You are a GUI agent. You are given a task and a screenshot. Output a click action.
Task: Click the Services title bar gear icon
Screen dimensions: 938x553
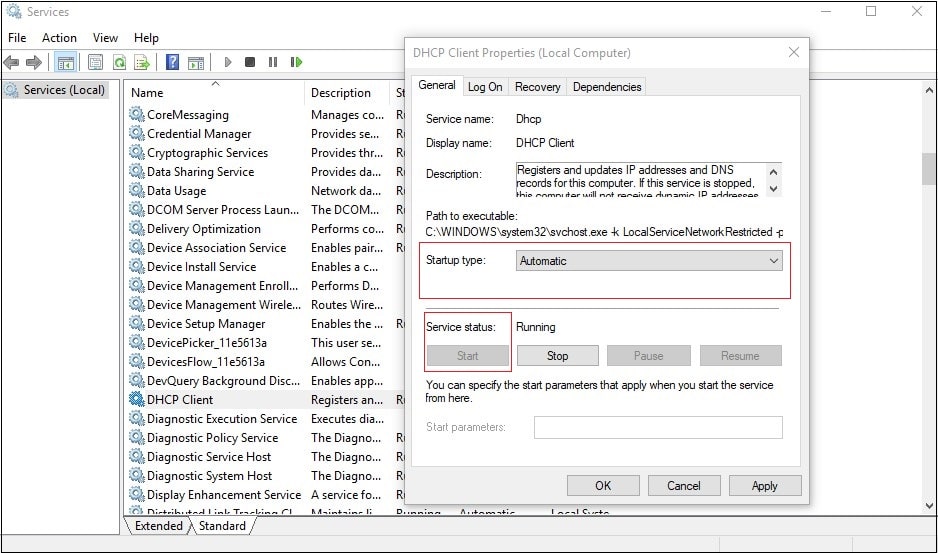click(13, 11)
